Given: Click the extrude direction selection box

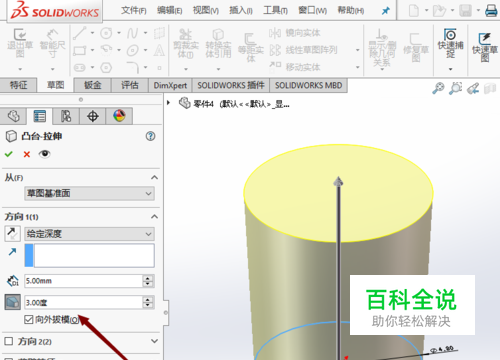Looking at the screenshot, I should point(89,255).
